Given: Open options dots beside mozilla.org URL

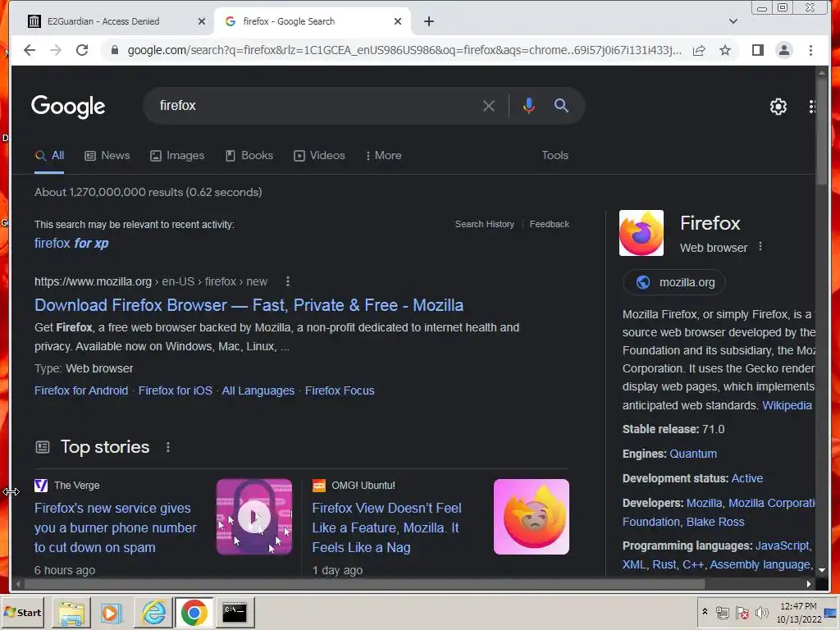Looking at the screenshot, I should pos(288,281).
